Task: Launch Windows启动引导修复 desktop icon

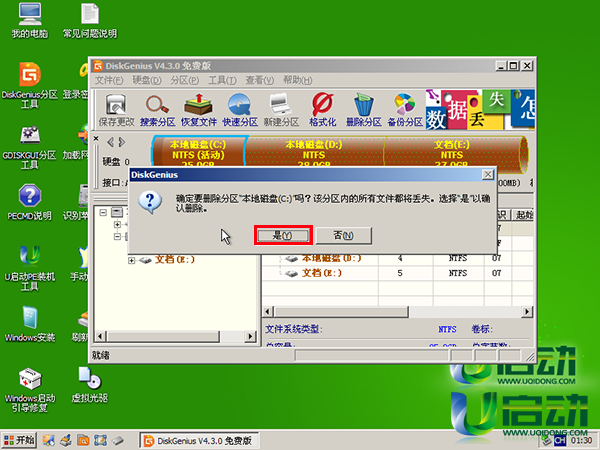Action: (x=30, y=390)
